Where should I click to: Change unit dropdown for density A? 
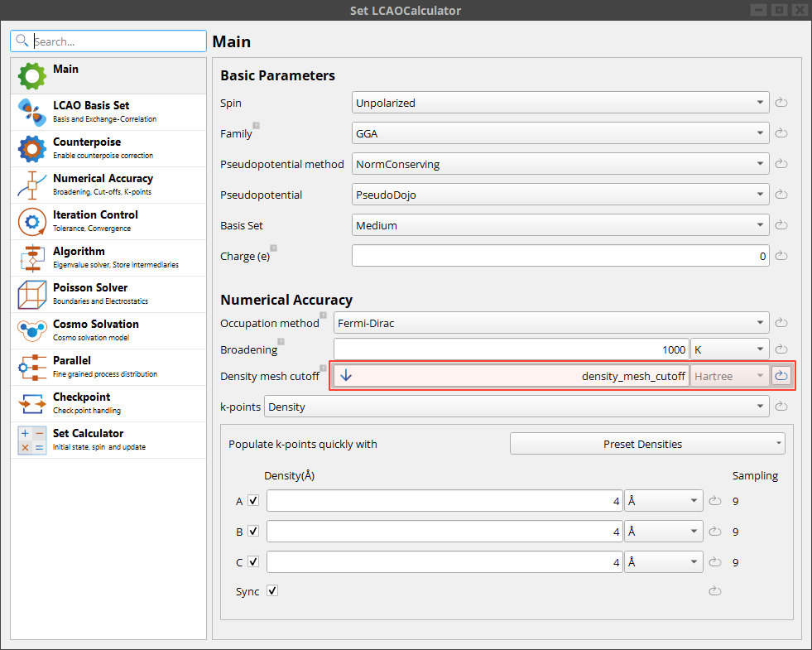[663, 501]
